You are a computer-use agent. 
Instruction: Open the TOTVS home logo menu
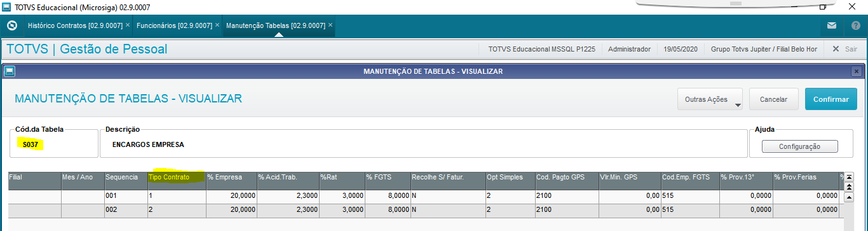[x=11, y=26]
